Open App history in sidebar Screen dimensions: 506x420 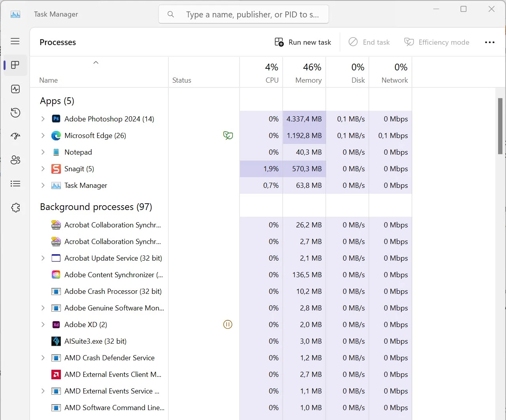[x=15, y=113]
